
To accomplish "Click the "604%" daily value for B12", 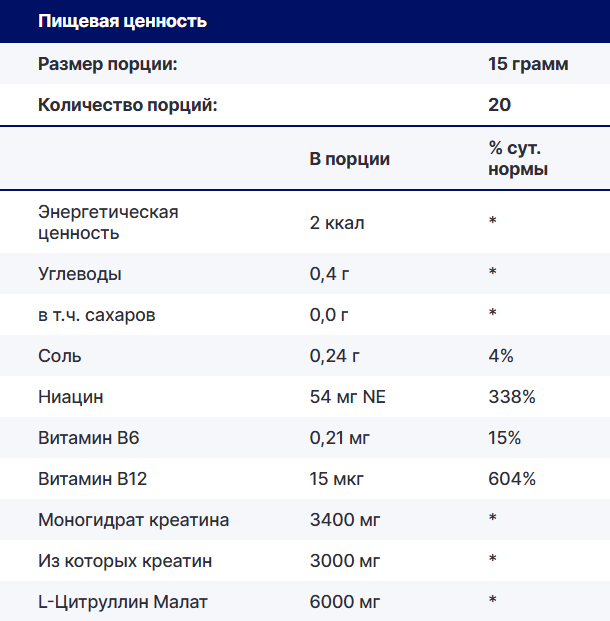I will pyautogui.click(x=512, y=479).
